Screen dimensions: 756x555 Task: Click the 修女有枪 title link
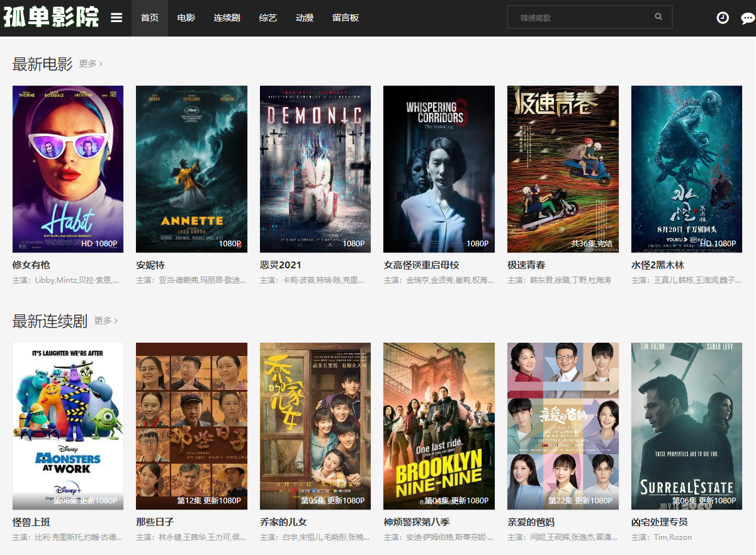coord(31,265)
